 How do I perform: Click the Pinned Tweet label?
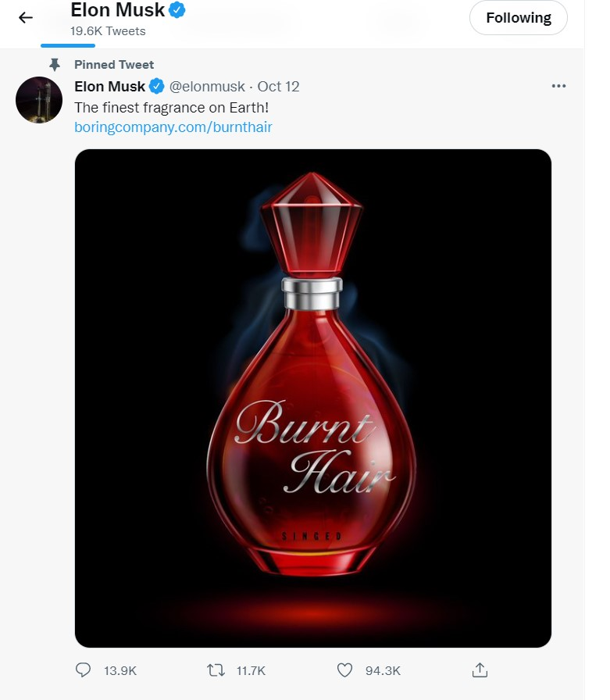pyautogui.click(x=114, y=65)
